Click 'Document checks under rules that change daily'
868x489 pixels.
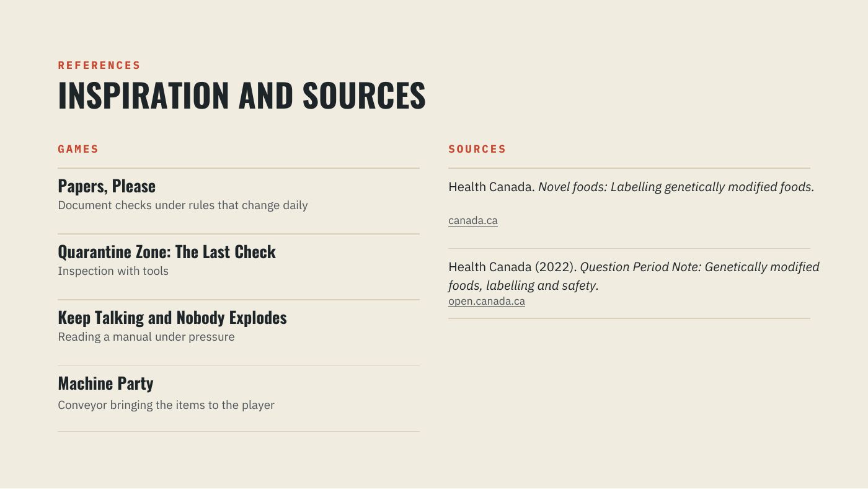coord(183,205)
